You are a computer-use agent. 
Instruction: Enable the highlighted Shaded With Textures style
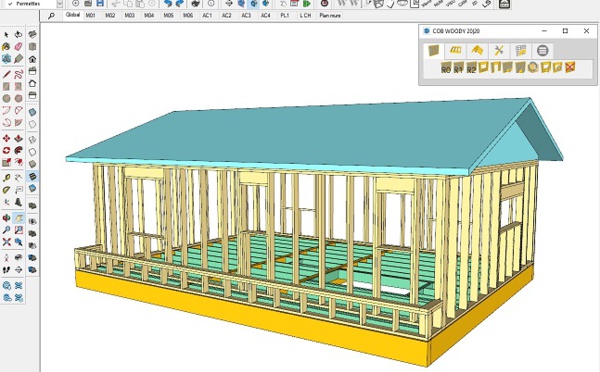pyautogui.click(x=33, y=176)
